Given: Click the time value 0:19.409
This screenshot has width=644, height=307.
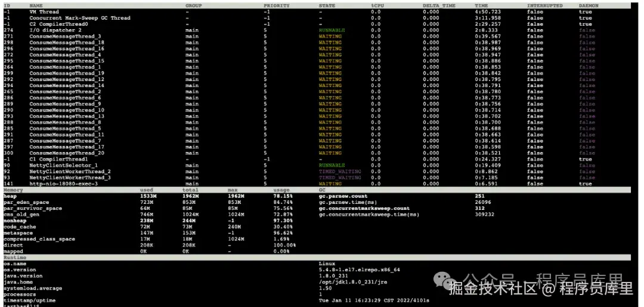Looking at the screenshot, I should pyautogui.click(x=488, y=165).
